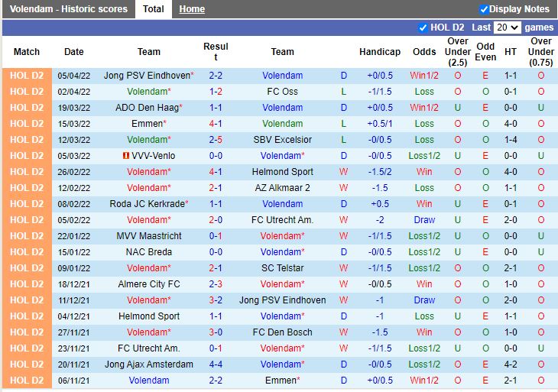
Task: Open FC Oss team link
Action: (x=282, y=92)
